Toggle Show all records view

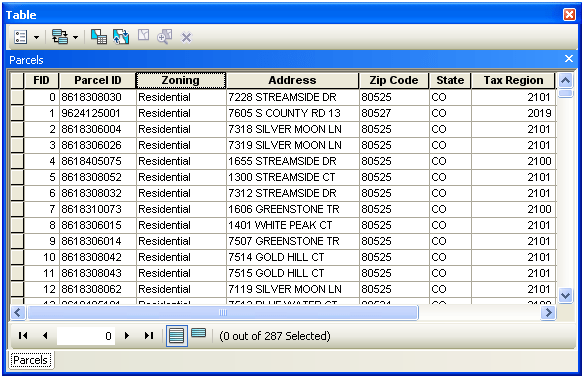tap(177, 336)
